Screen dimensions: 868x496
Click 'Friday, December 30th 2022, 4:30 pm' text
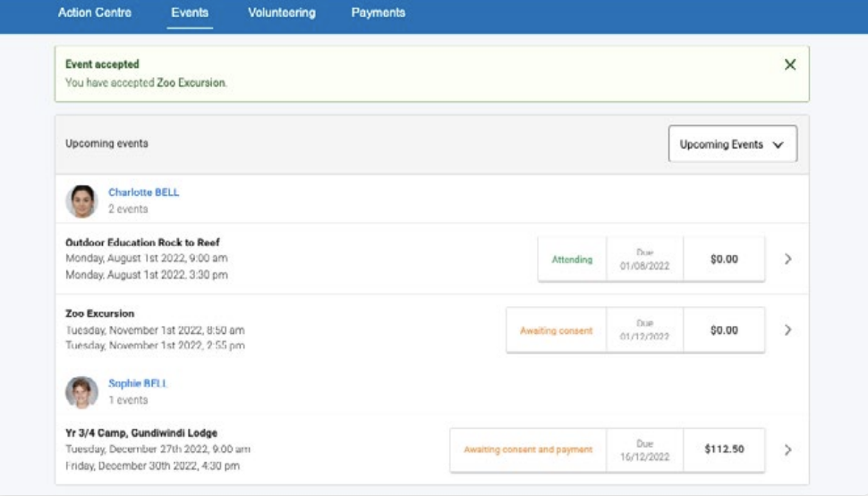[152, 466]
